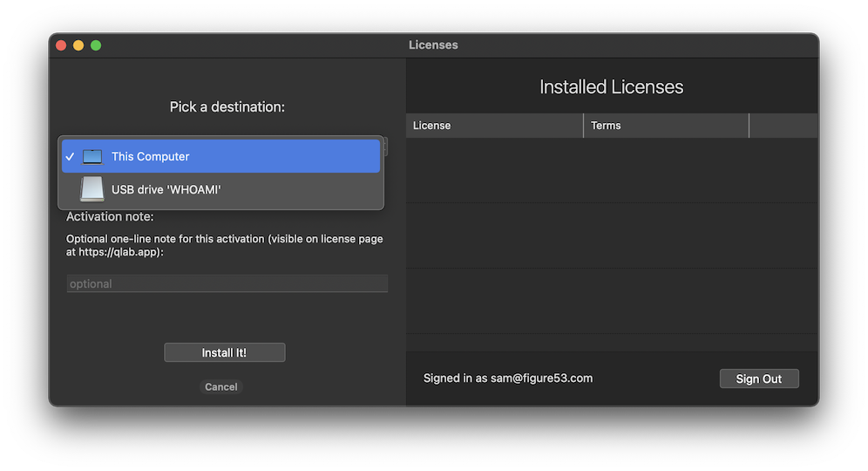This screenshot has width=868, height=471.
Task: Sign out of the figure53 account
Action: [758, 379]
